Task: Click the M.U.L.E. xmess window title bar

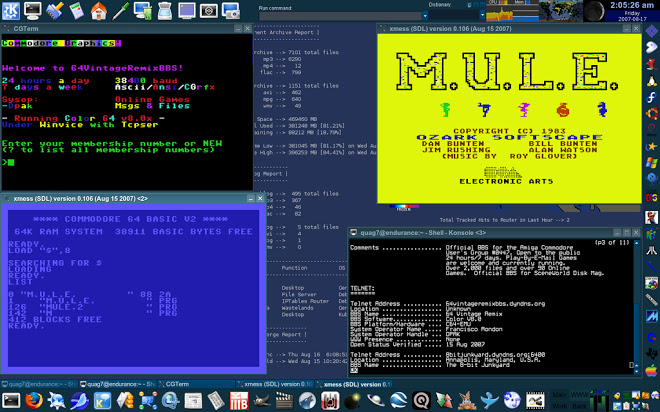Action: click(x=509, y=29)
